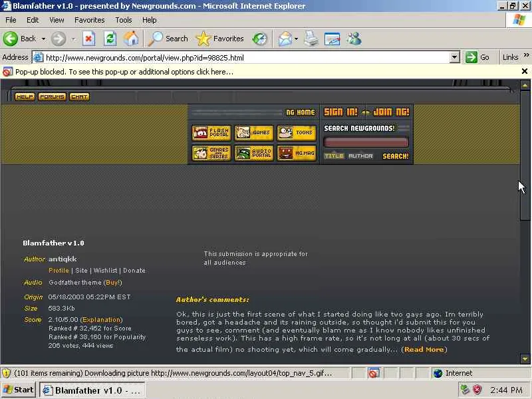Click the Read More link
Screen dimensions: 532x399
424,350
